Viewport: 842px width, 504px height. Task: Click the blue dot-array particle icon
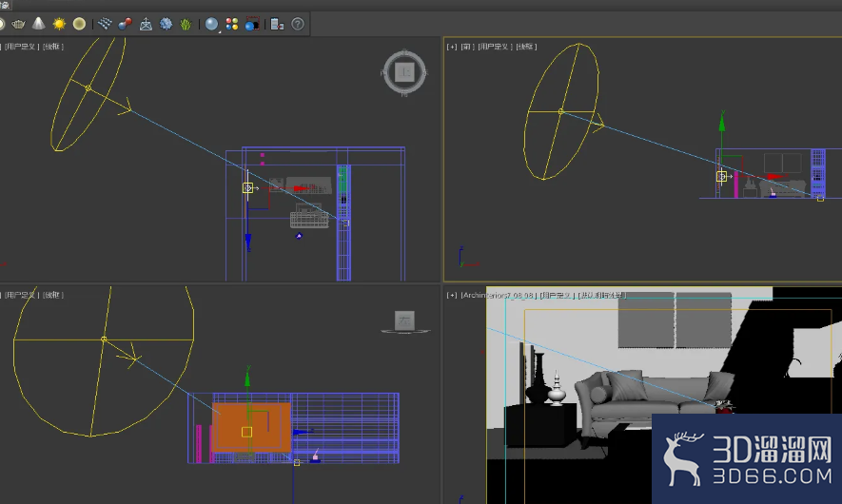pyautogui.click(x=105, y=24)
